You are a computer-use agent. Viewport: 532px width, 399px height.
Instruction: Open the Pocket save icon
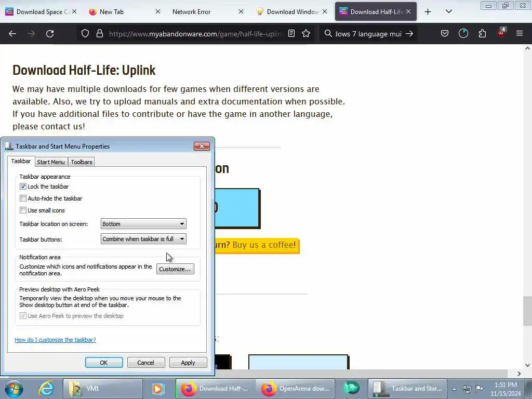coord(445,33)
